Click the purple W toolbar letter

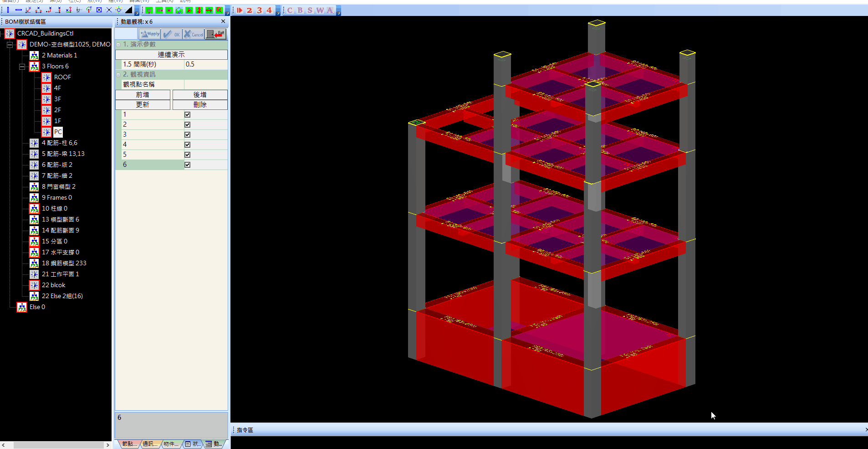320,10
